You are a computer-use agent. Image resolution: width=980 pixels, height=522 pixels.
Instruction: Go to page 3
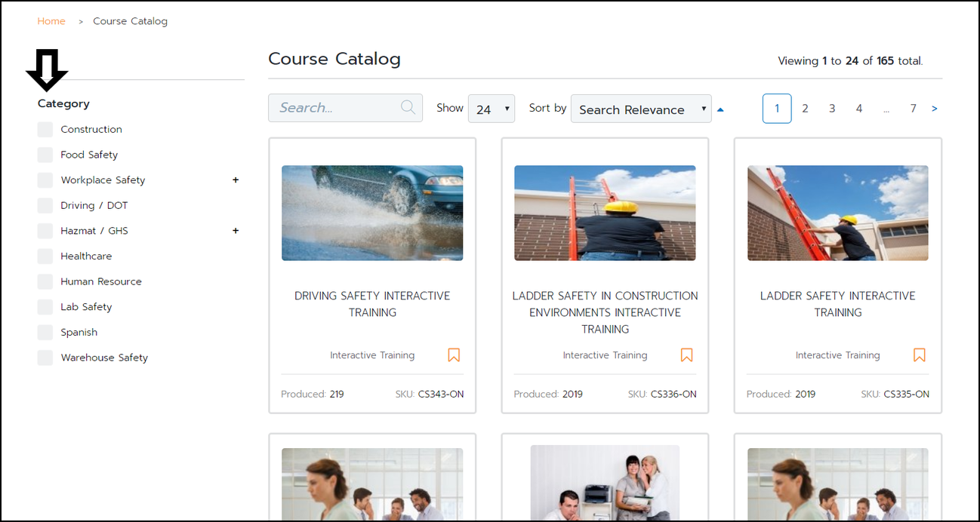(x=832, y=109)
